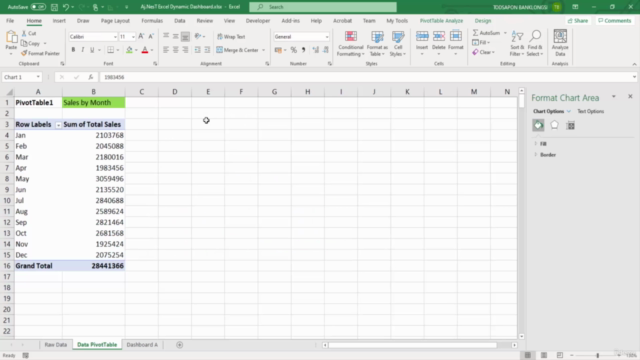Select Size & Properties icon in Format pane
Screen dimensions: 640x360
tap(571, 126)
